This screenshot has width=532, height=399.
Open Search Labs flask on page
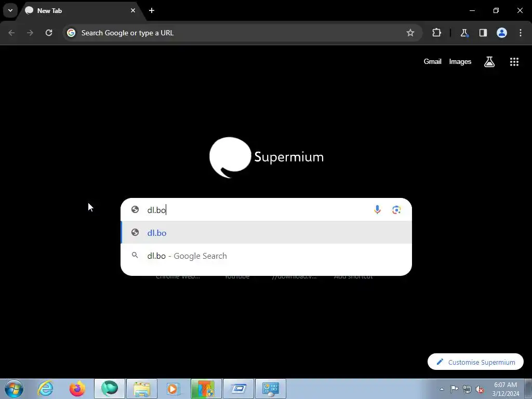pyautogui.click(x=489, y=62)
